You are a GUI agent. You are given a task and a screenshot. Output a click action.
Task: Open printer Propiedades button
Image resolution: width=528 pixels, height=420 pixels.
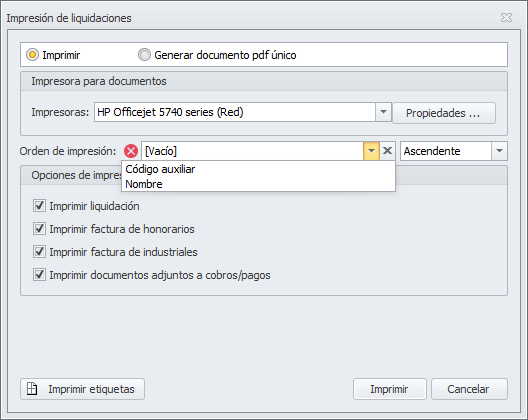coord(444,113)
